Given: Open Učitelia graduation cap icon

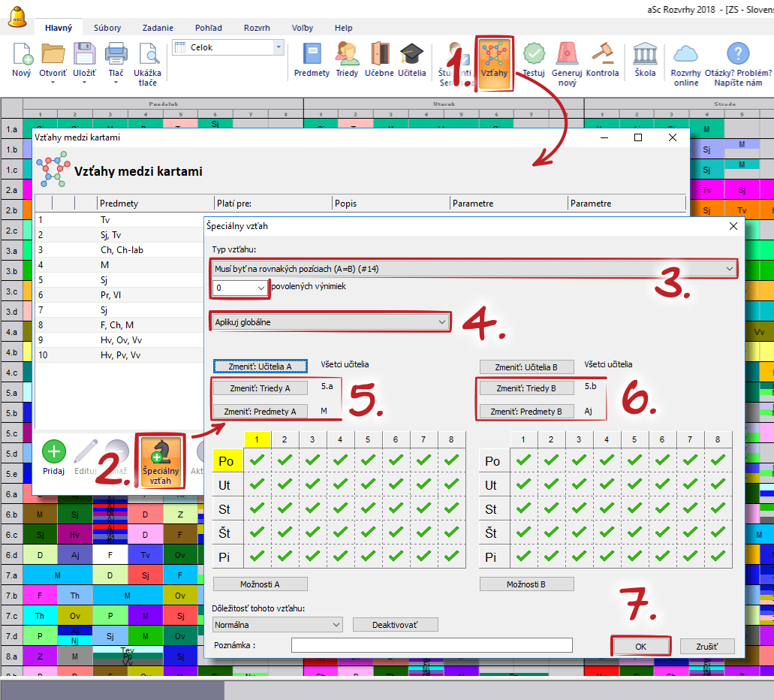Looking at the screenshot, I should 411,54.
